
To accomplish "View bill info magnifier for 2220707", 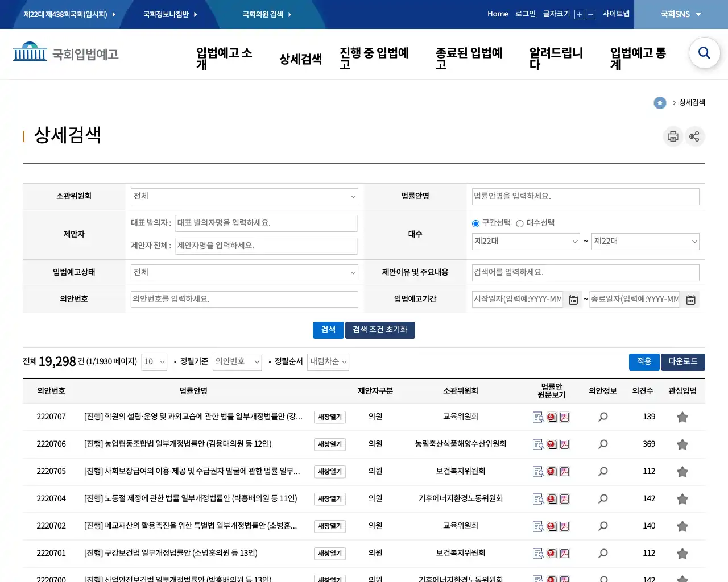I will click(603, 417).
